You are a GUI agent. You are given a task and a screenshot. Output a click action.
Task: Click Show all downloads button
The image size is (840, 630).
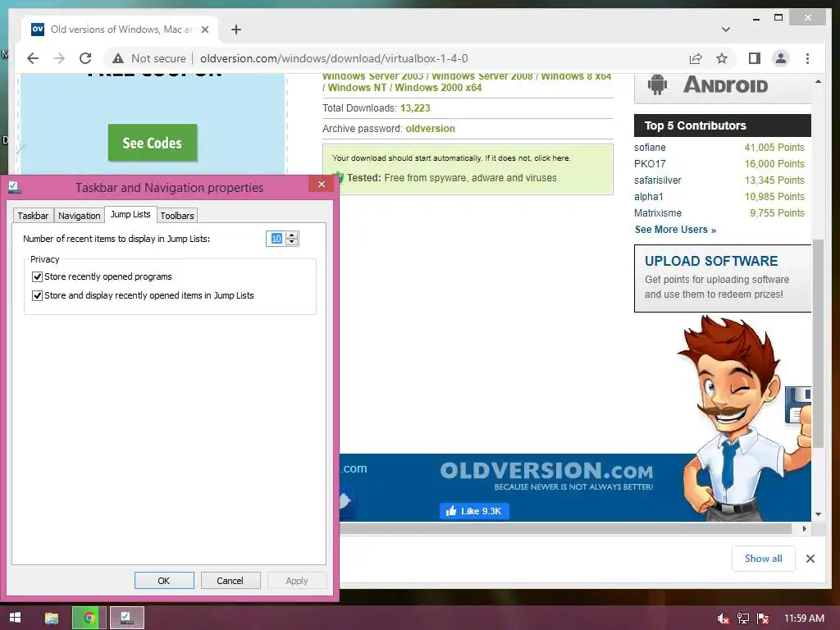point(764,559)
